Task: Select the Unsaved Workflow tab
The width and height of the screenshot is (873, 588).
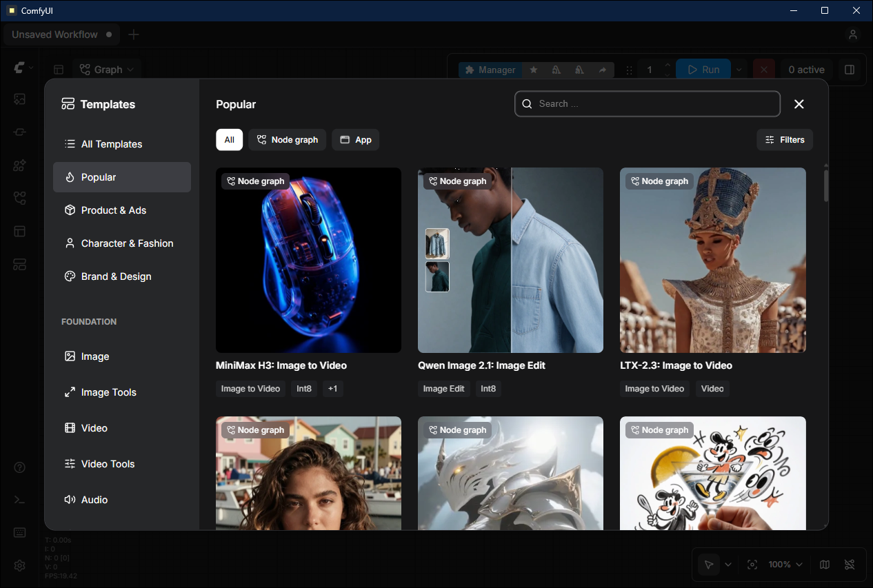Action: (x=61, y=34)
